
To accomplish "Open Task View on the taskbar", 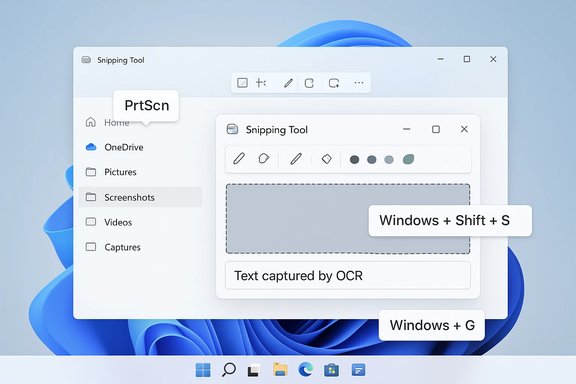I will click(x=254, y=370).
